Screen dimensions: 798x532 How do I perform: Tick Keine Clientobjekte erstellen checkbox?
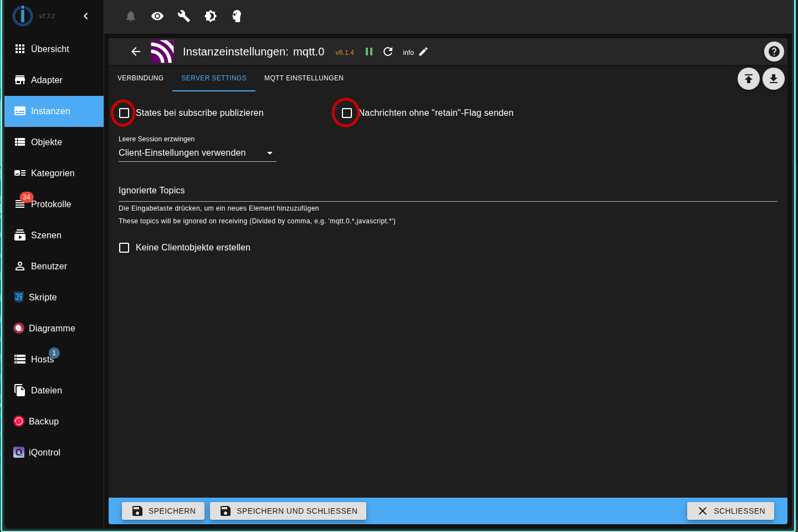click(124, 248)
